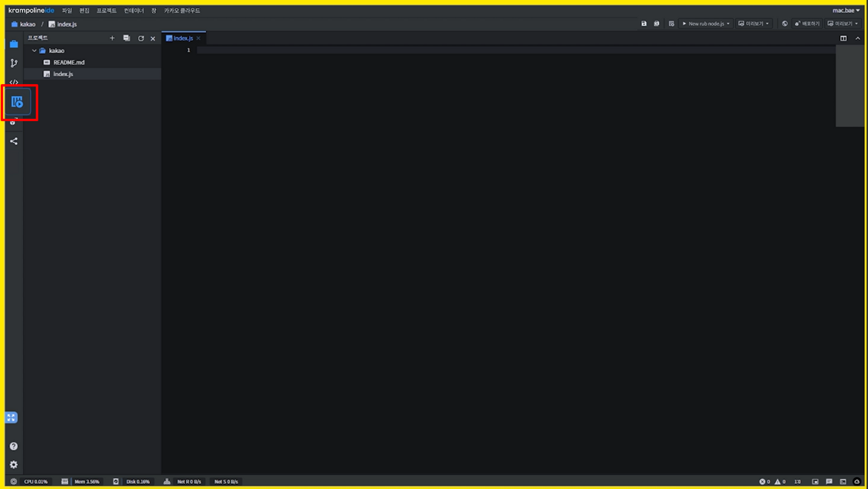Click the run configuration list icon
Image resolution: width=868 pixels, height=489 pixels.
671,24
